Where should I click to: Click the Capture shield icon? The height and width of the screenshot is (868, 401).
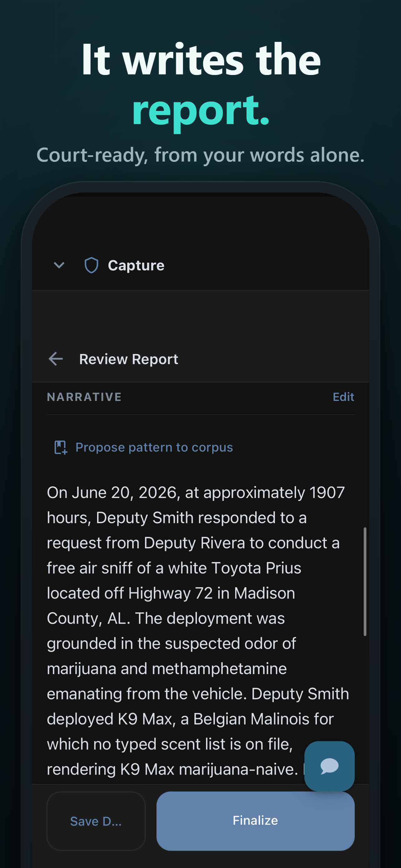[91, 265]
